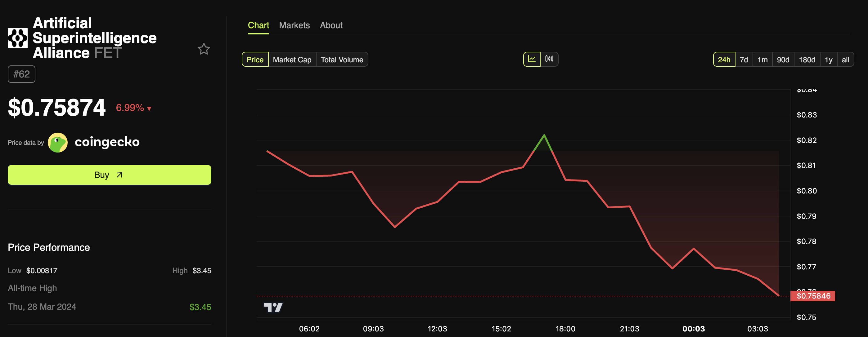The image size is (868, 337).
Task: Click the TradingView logo on chart
Action: (x=273, y=307)
